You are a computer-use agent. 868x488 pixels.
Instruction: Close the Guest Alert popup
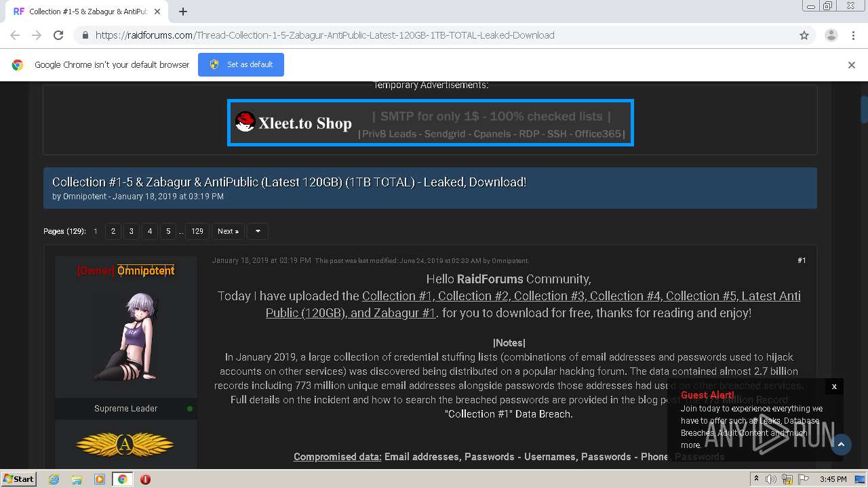click(834, 386)
